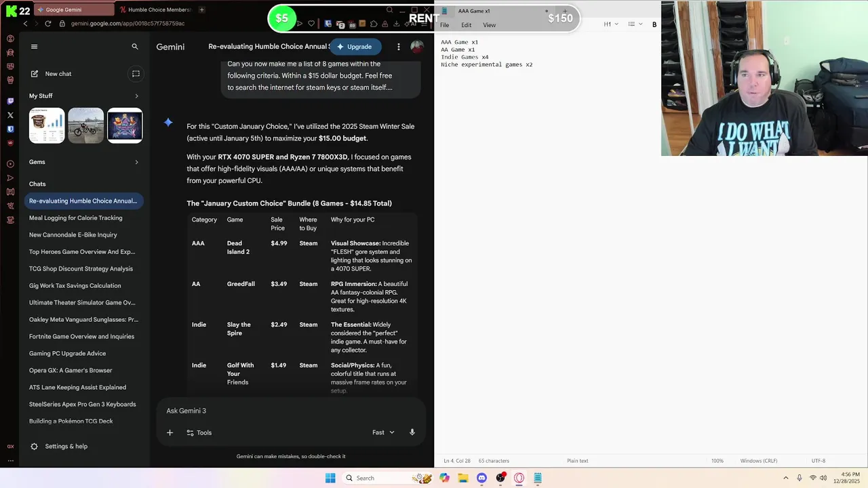This screenshot has width=868, height=488.
Task: Expand the Gems section arrow
Action: [x=136, y=162]
